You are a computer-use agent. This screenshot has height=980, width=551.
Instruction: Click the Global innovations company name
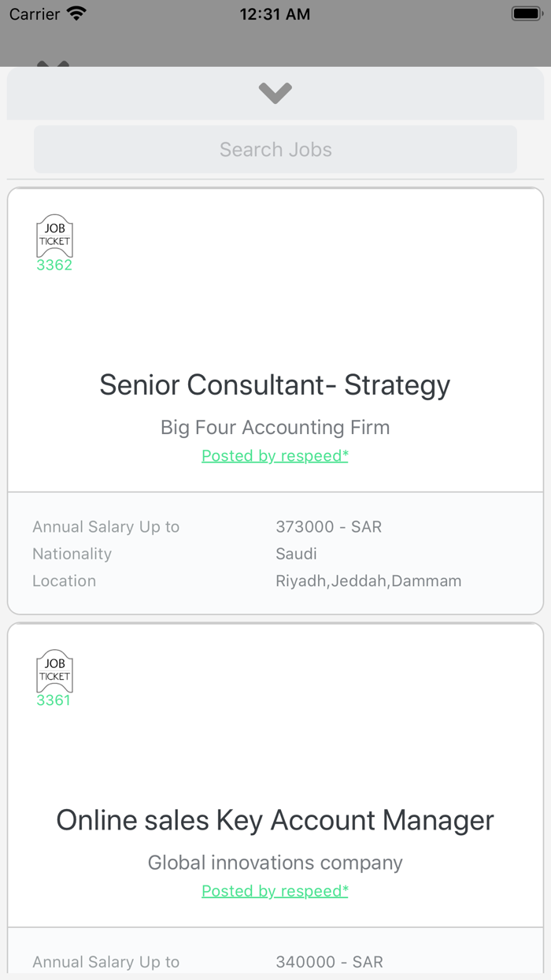[x=275, y=863]
